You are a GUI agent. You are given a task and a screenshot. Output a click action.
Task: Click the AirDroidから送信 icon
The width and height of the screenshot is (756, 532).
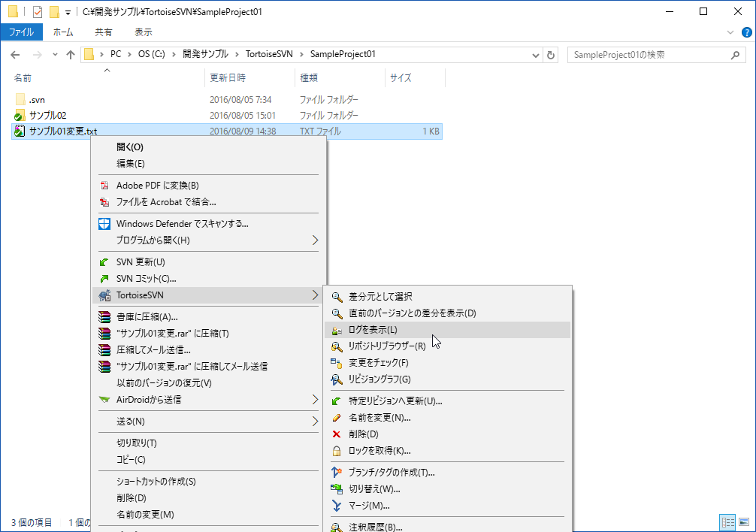coord(104,400)
